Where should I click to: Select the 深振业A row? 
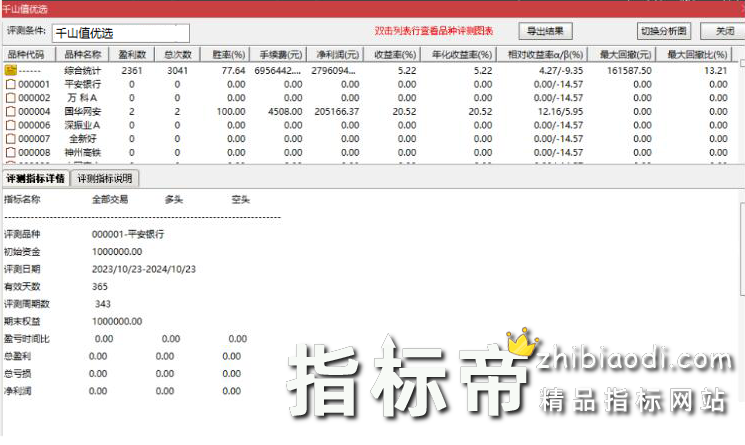click(x=372, y=125)
